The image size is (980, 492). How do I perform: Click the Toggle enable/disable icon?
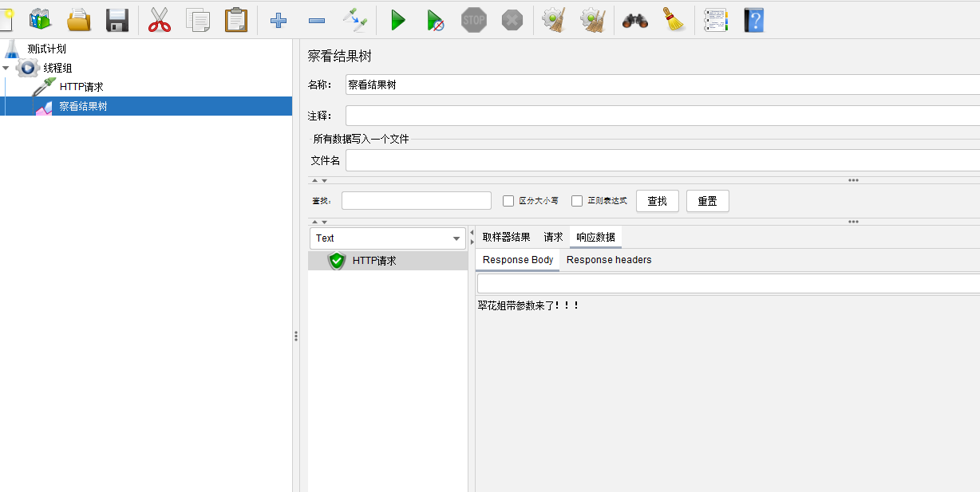tap(354, 19)
